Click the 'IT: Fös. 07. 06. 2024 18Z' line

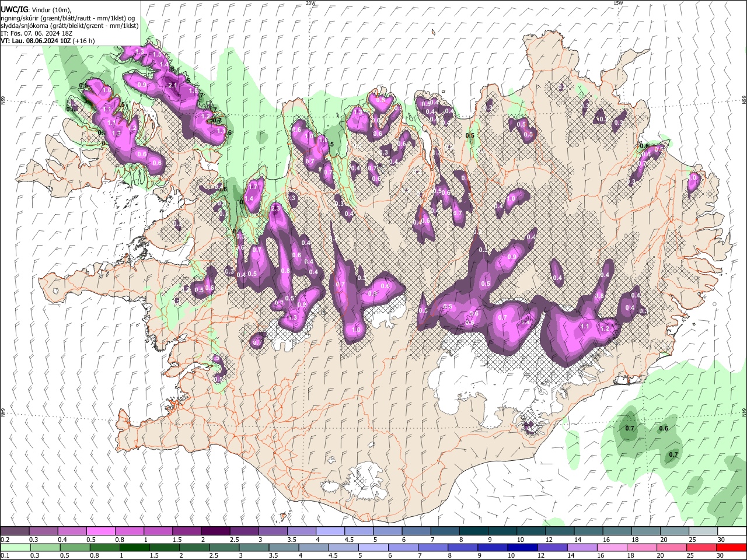(36, 33)
